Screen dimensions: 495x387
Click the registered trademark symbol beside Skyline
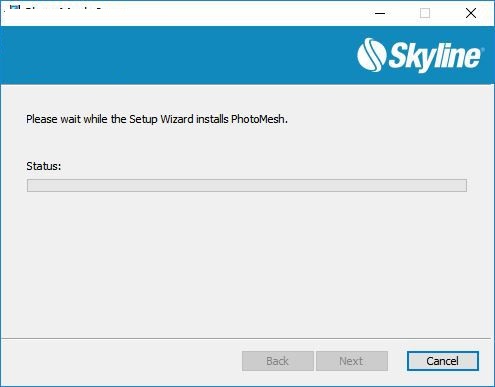click(x=482, y=49)
